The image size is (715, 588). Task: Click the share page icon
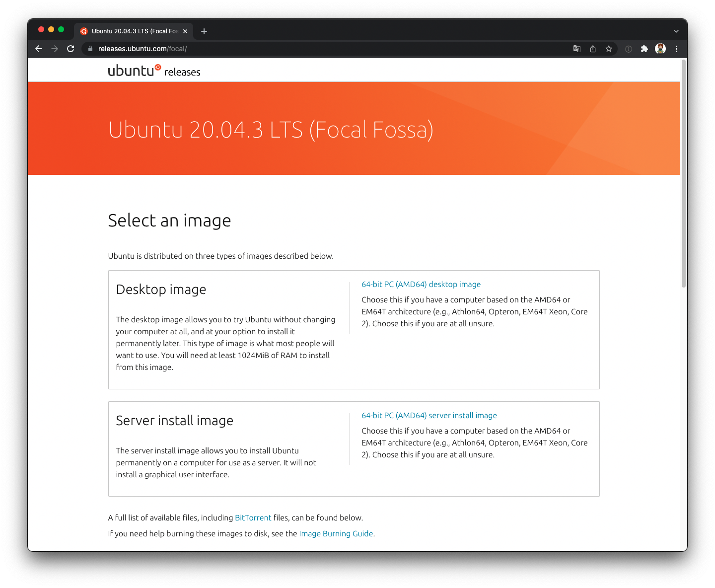(593, 49)
